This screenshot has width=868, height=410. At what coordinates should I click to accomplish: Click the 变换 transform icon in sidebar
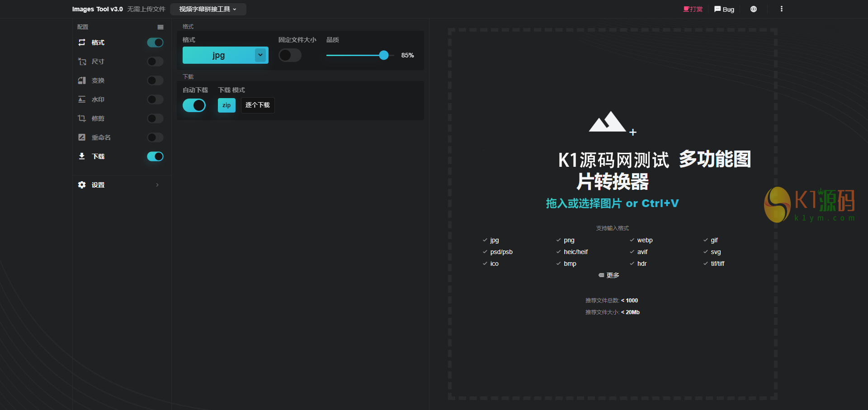pyautogui.click(x=82, y=80)
